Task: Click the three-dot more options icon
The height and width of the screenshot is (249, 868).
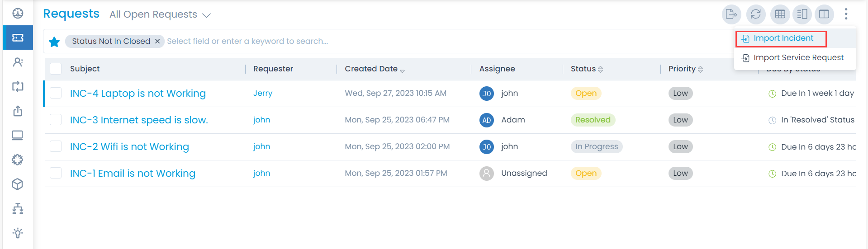Action: tap(846, 14)
